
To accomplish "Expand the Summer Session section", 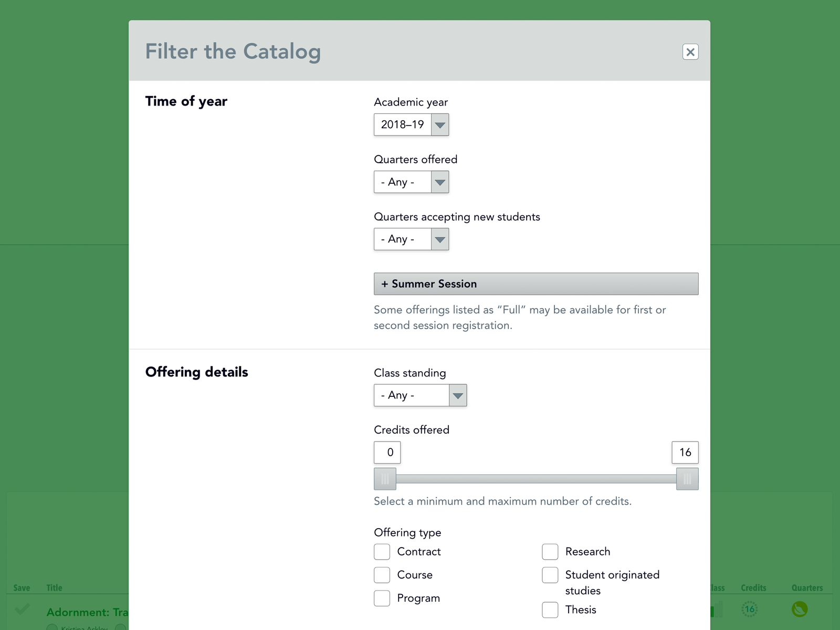I will pos(535,283).
